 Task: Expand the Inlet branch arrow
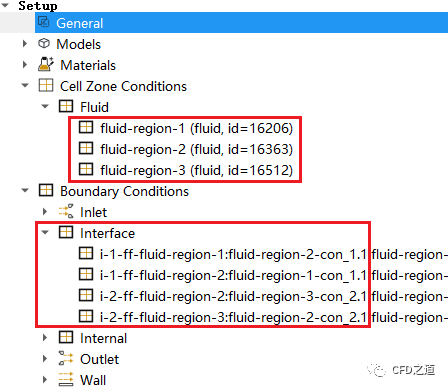[x=45, y=211]
